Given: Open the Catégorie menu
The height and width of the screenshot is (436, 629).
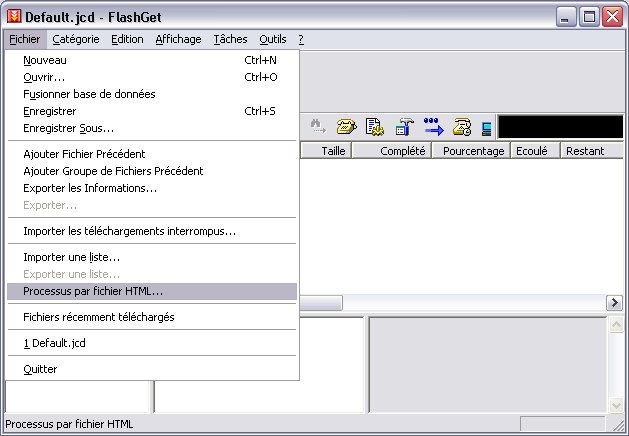Looking at the screenshot, I should pos(76,39).
